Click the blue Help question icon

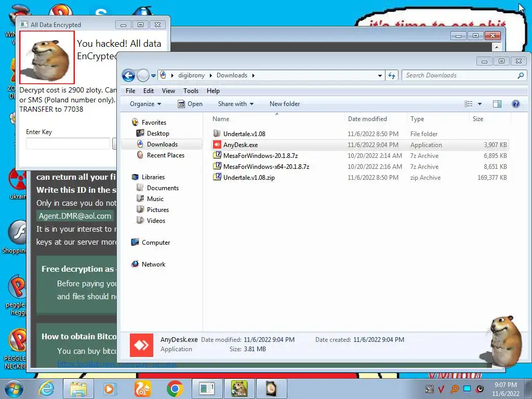click(516, 104)
